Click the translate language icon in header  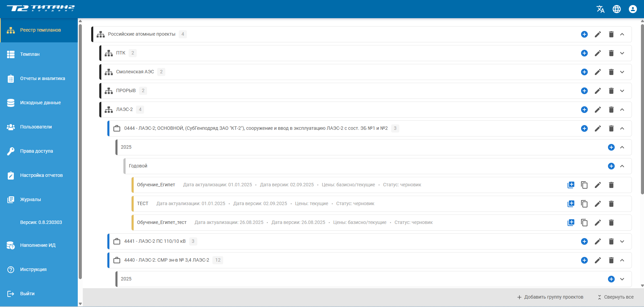tap(600, 9)
